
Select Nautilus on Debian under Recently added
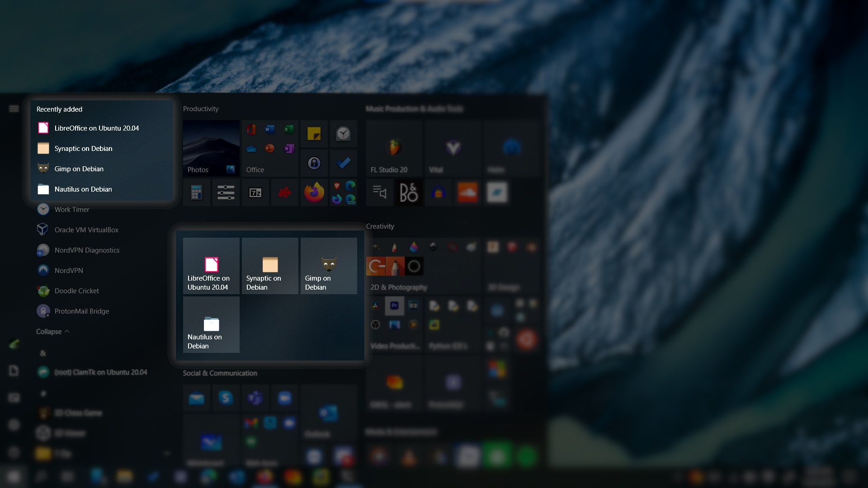click(x=83, y=189)
